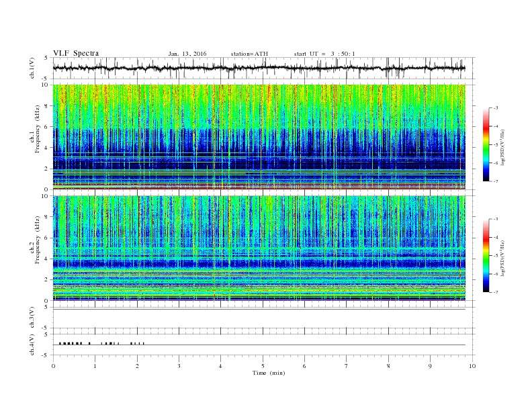Click the ch.1 voltage waveform trace

coord(259,68)
